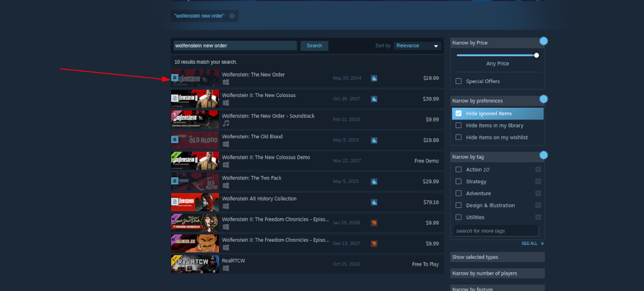The height and width of the screenshot is (291, 644).
Task: Remove the "wolfenstein new order" search tag
Action: 232,16
